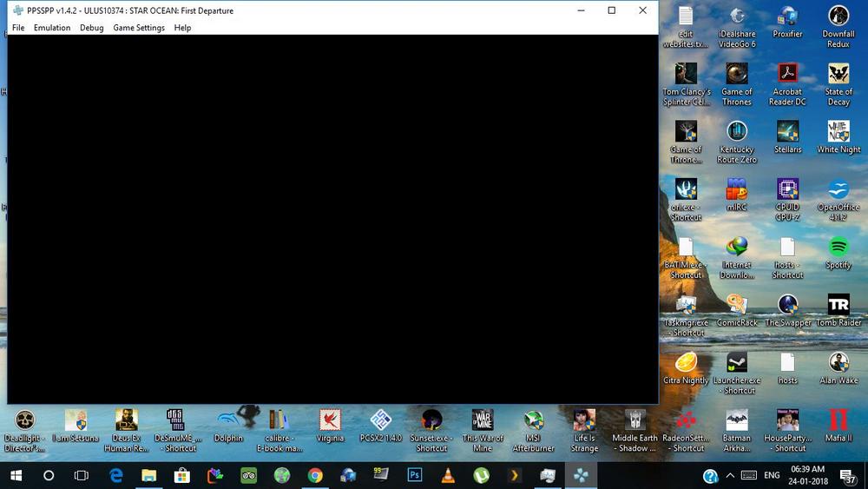868x489 pixels.
Task: Click the ENG language indicator in the tray
Action: pyautogui.click(x=771, y=475)
